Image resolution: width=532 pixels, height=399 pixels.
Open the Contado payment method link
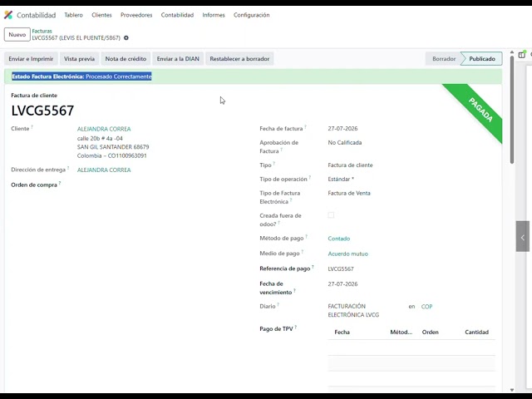pyautogui.click(x=338, y=239)
